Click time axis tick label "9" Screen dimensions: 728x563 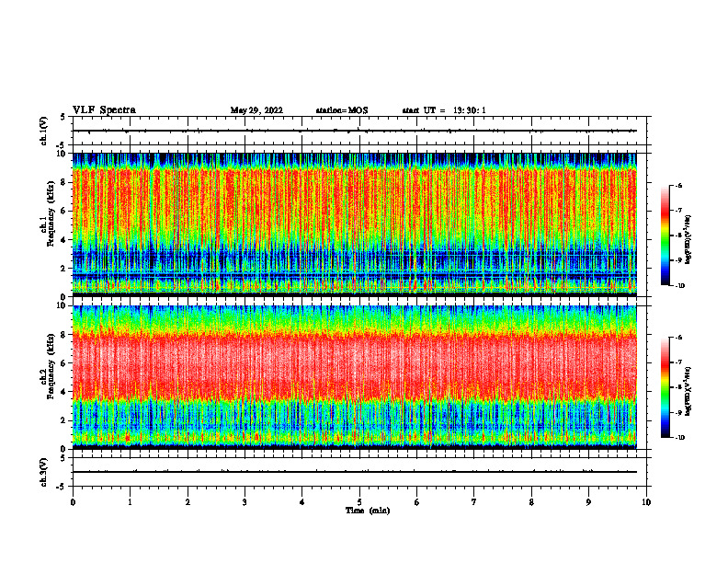[x=588, y=502]
